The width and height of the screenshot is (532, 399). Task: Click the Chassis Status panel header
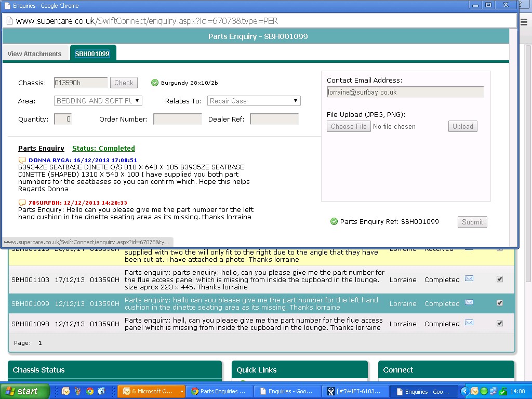pyautogui.click(x=115, y=370)
